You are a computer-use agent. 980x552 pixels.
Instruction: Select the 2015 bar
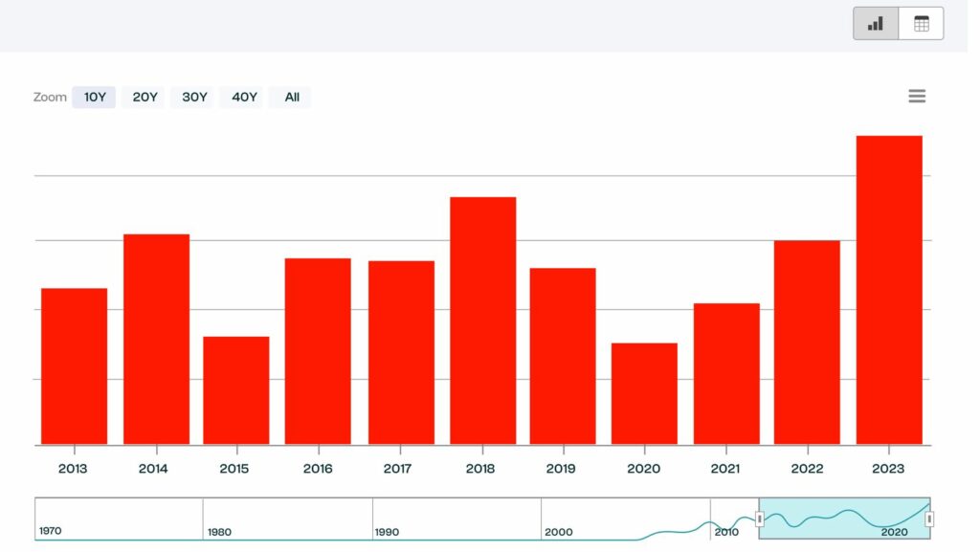[235, 390]
